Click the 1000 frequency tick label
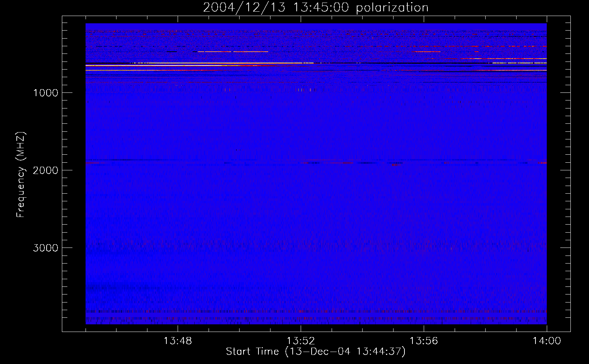The width and height of the screenshot is (589, 364). [x=46, y=93]
